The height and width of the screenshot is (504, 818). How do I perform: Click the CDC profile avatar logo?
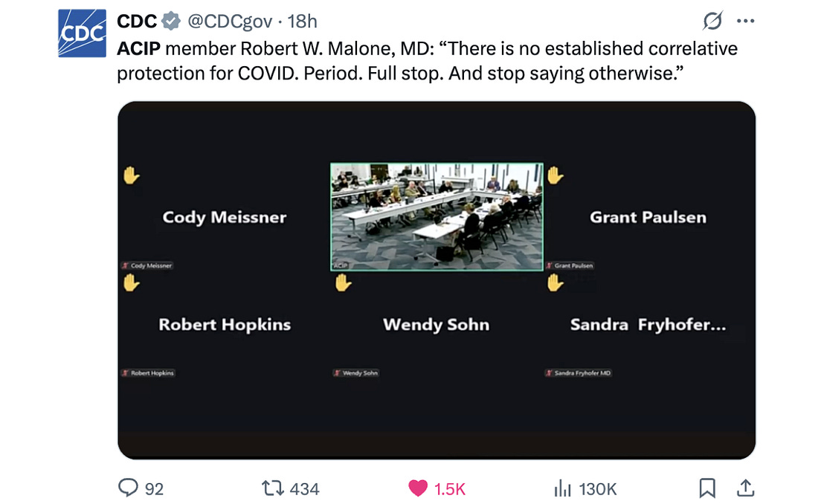(82, 33)
